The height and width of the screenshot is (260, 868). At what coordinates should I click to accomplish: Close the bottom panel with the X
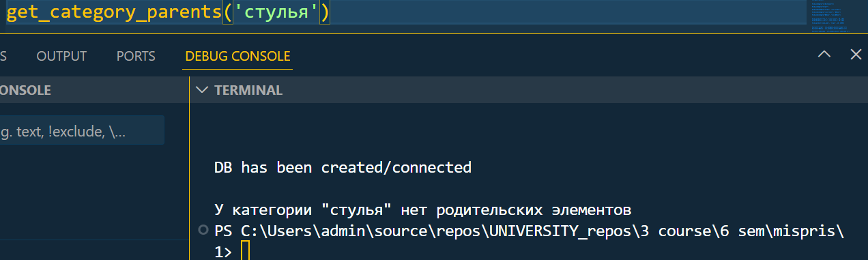point(856,55)
